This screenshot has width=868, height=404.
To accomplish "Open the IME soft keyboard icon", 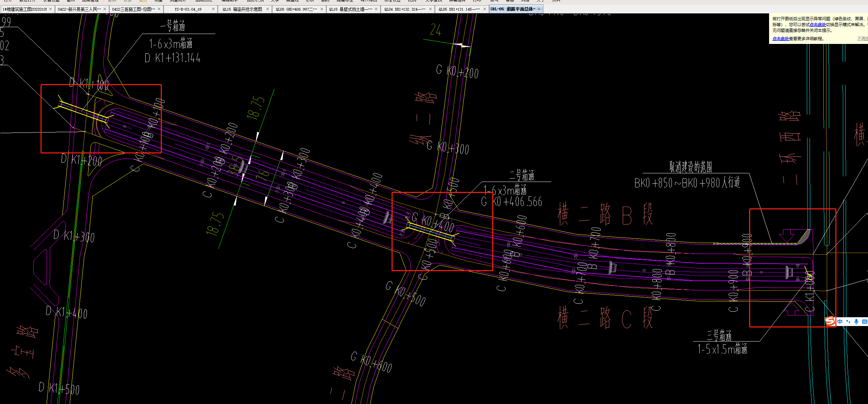I will coord(864,322).
